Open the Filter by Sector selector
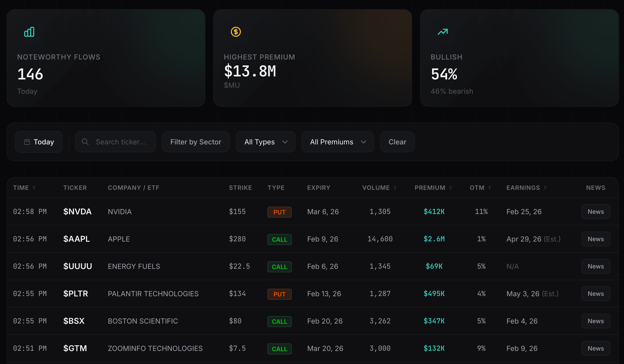 click(x=196, y=142)
